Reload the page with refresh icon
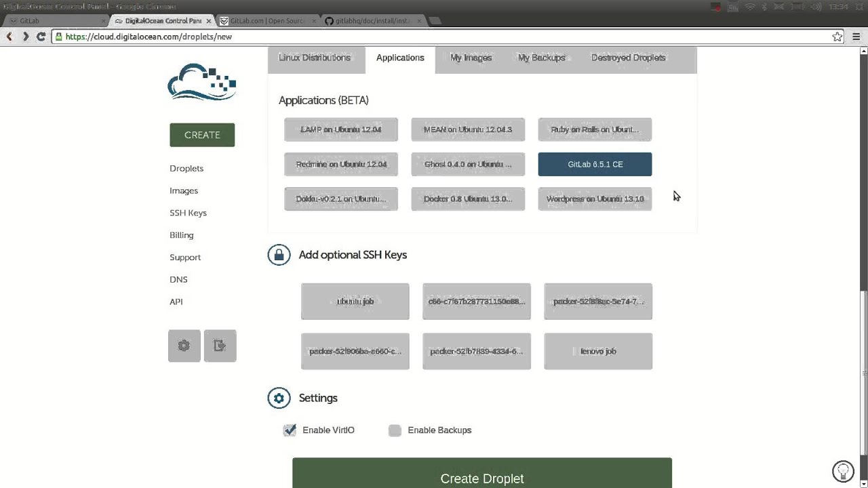This screenshot has height=488, width=868. (41, 37)
